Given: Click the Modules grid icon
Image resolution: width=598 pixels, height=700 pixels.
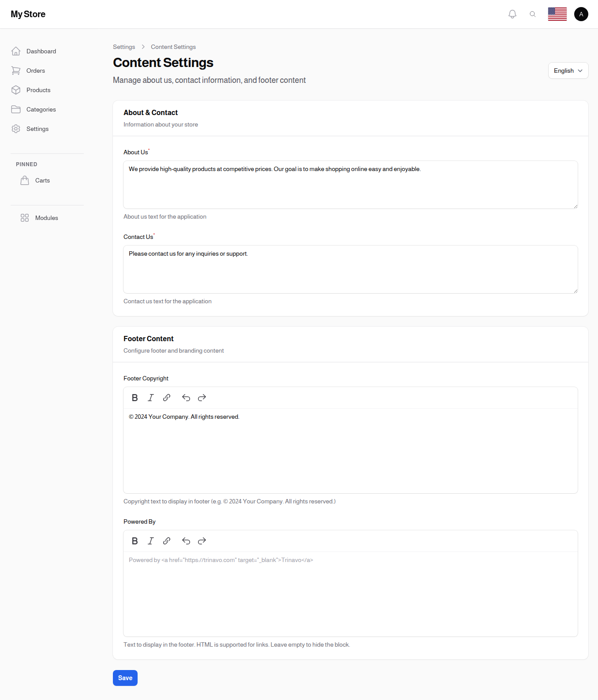Looking at the screenshot, I should coord(25,218).
